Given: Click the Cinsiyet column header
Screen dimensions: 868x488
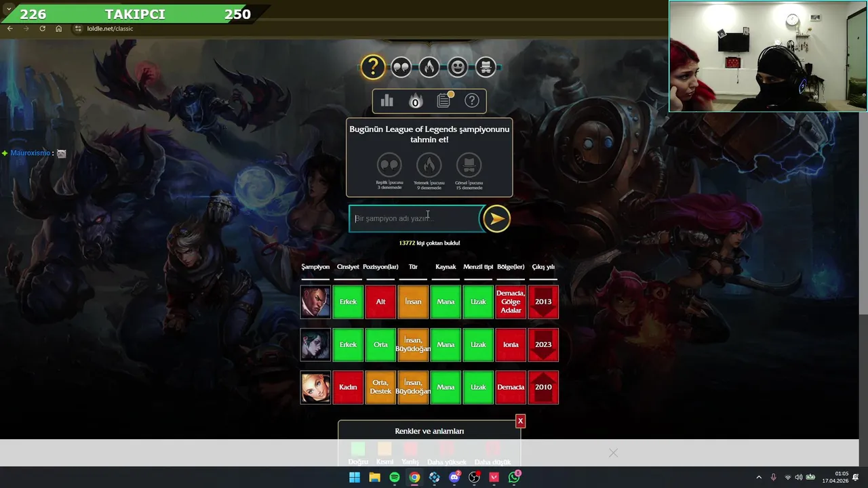Looking at the screenshot, I should click(x=348, y=267).
